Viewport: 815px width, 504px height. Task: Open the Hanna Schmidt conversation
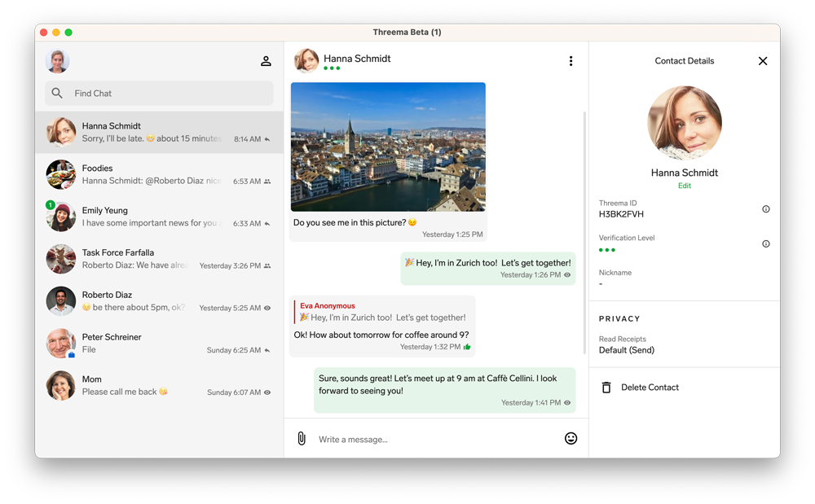click(159, 133)
